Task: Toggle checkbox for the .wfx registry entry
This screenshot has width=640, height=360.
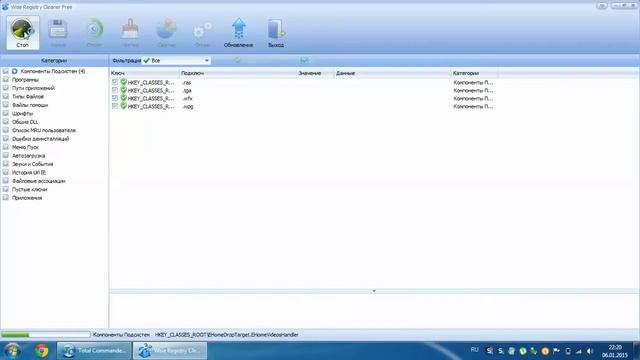Action: (x=115, y=98)
